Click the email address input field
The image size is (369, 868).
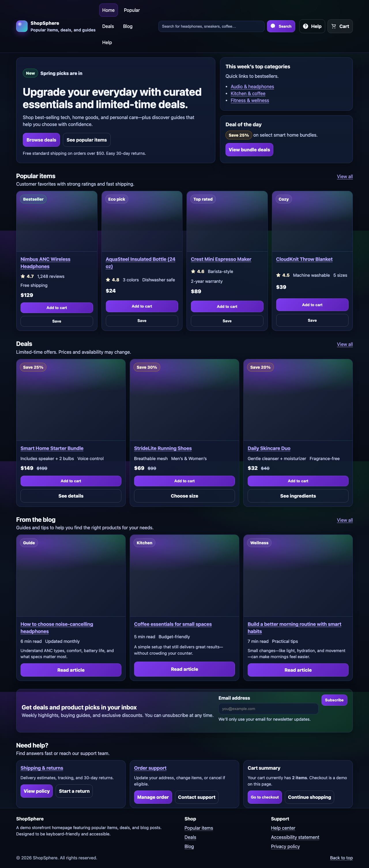[x=268, y=709]
